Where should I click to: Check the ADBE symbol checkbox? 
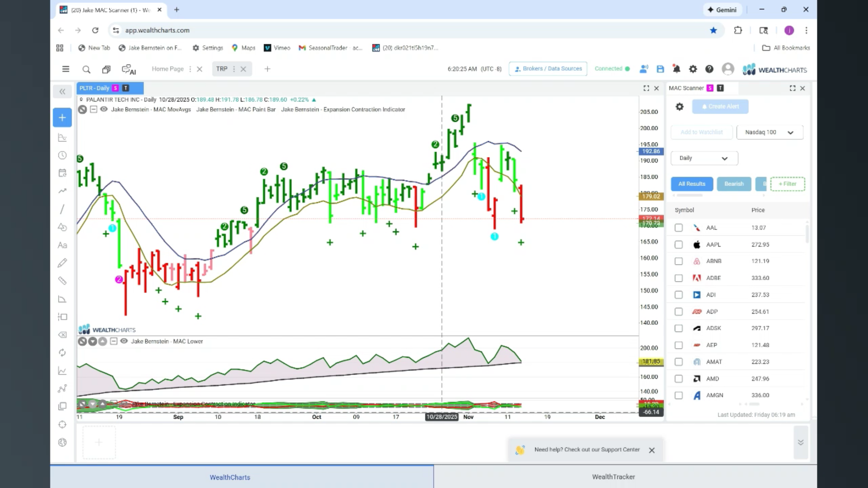(x=679, y=278)
